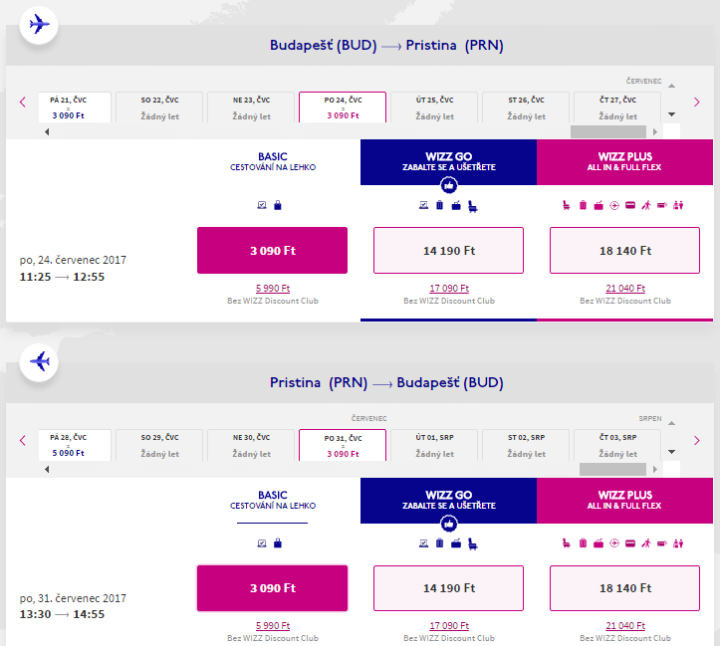Click the thumbs-up icon under outbound WIZZ GO
The width and height of the screenshot is (720, 646).
pos(448,185)
